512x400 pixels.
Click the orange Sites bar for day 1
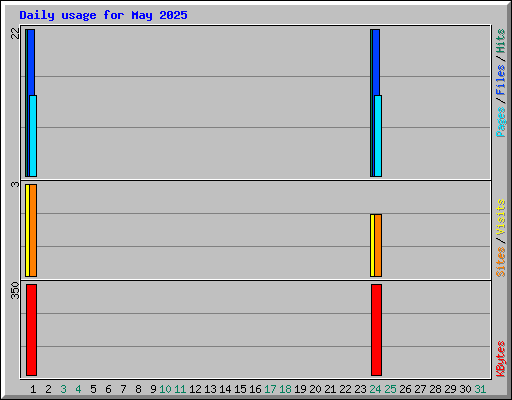[x=33, y=230]
